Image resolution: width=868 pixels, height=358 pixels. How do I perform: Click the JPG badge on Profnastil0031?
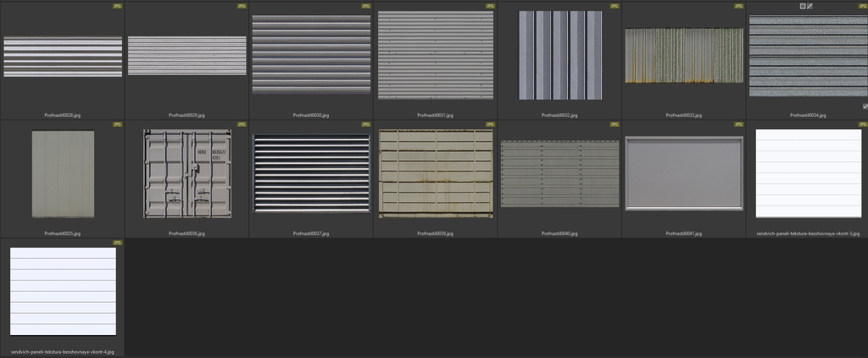coord(490,5)
